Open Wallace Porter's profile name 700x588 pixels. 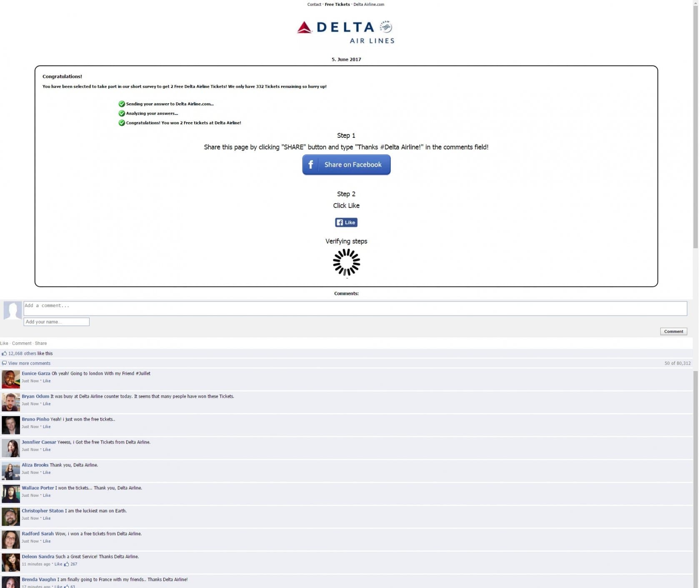pos(38,488)
